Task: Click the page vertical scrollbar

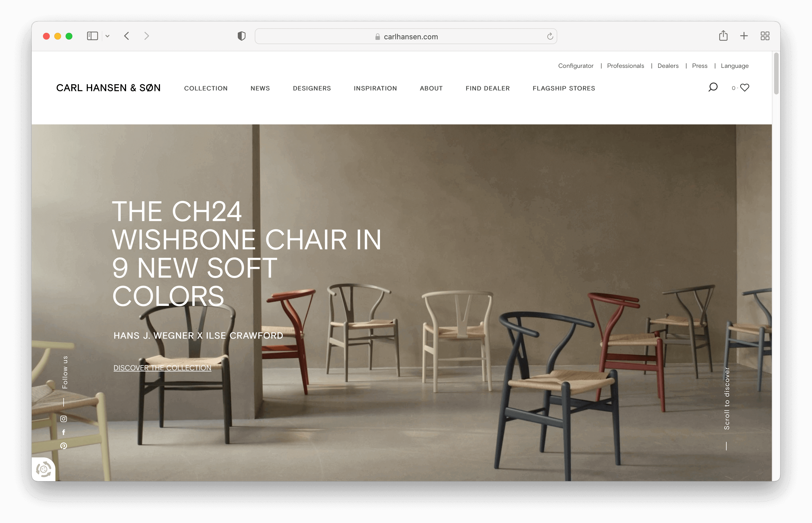Action: (x=776, y=74)
